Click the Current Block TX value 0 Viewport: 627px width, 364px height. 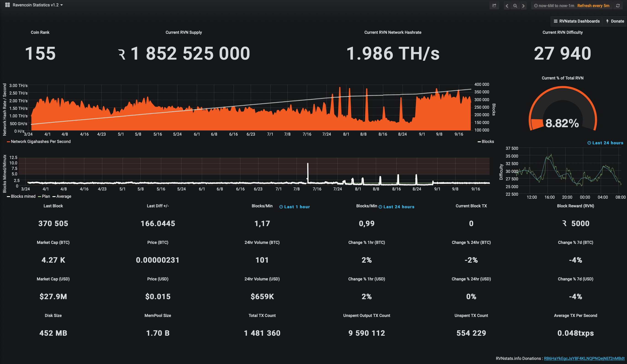point(471,223)
